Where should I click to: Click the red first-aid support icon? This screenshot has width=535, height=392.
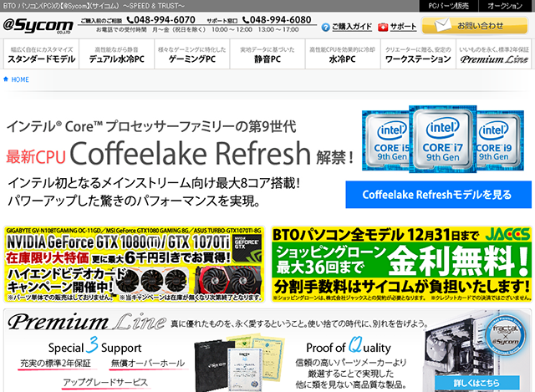[383, 27]
